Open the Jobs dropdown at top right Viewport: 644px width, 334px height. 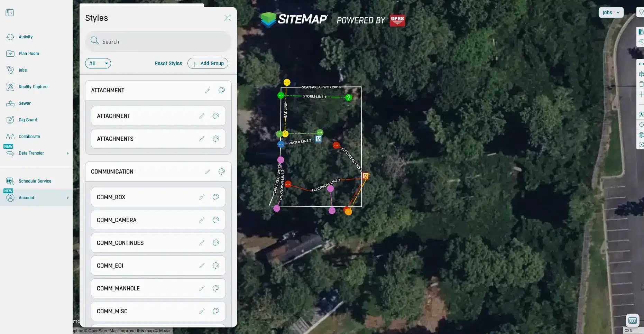point(611,12)
